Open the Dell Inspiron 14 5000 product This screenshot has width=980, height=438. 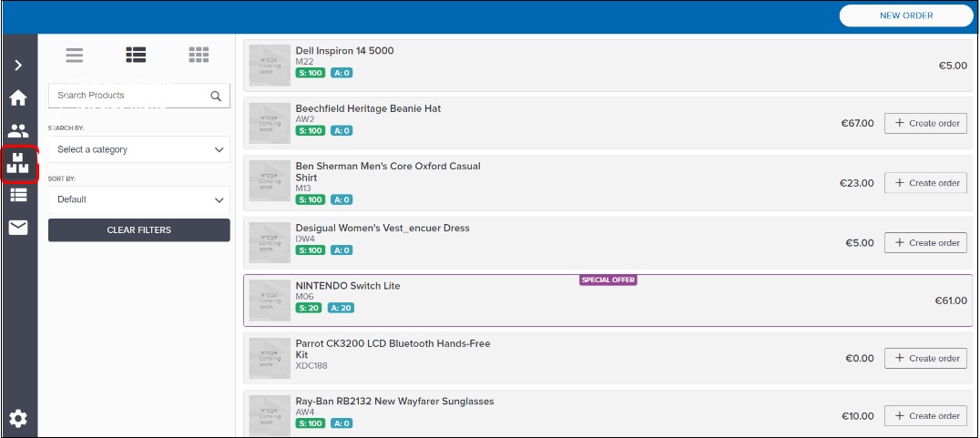coord(344,51)
